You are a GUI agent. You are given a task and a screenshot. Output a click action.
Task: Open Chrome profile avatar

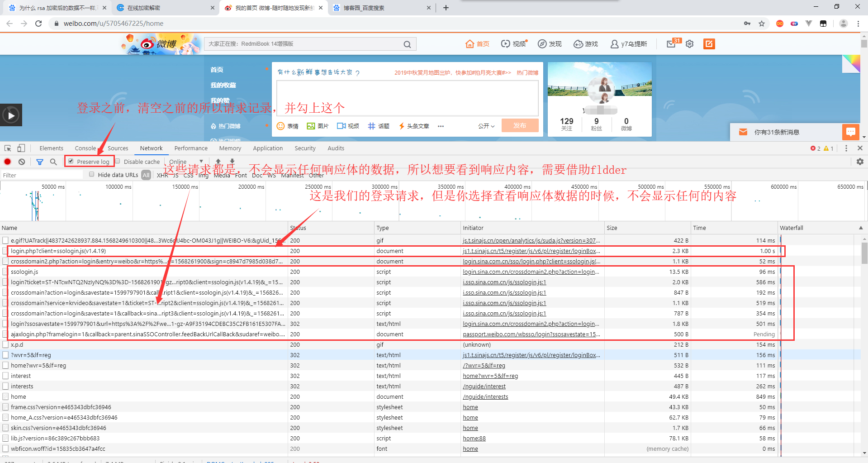coord(843,24)
